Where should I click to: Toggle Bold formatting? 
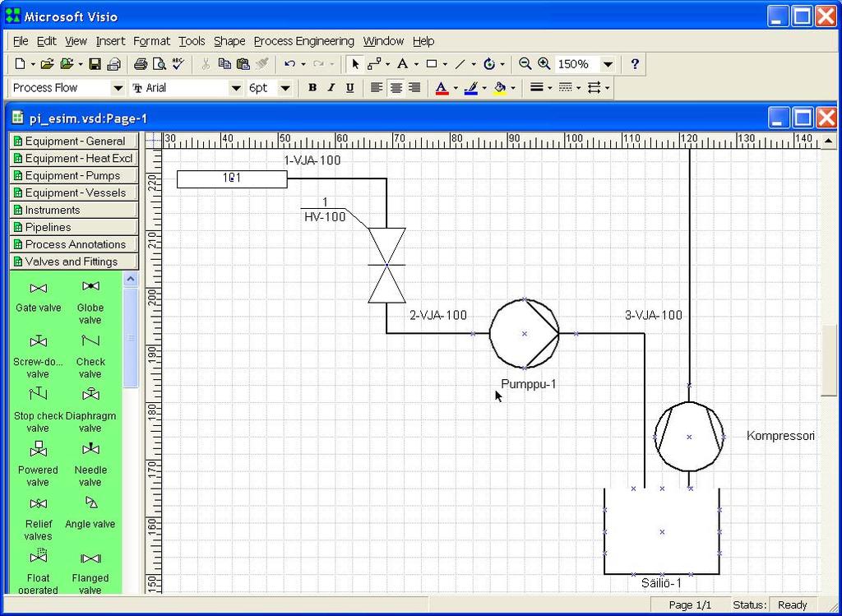click(x=312, y=88)
